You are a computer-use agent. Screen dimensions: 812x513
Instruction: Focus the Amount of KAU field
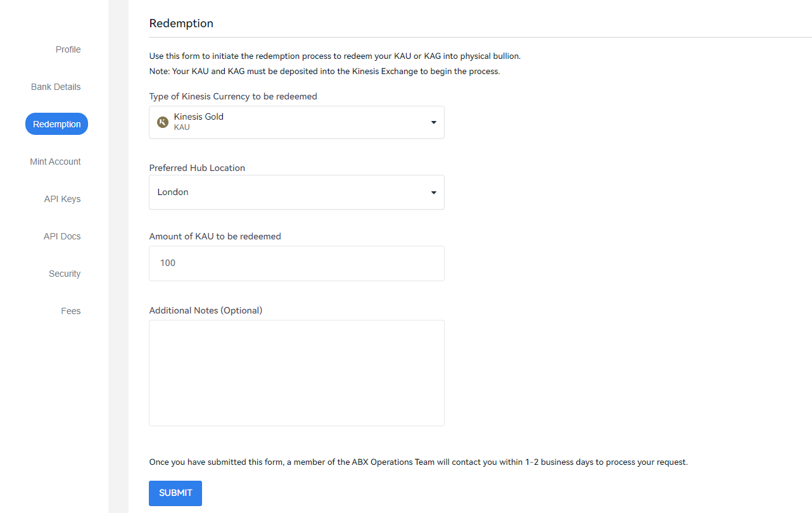[x=296, y=263]
